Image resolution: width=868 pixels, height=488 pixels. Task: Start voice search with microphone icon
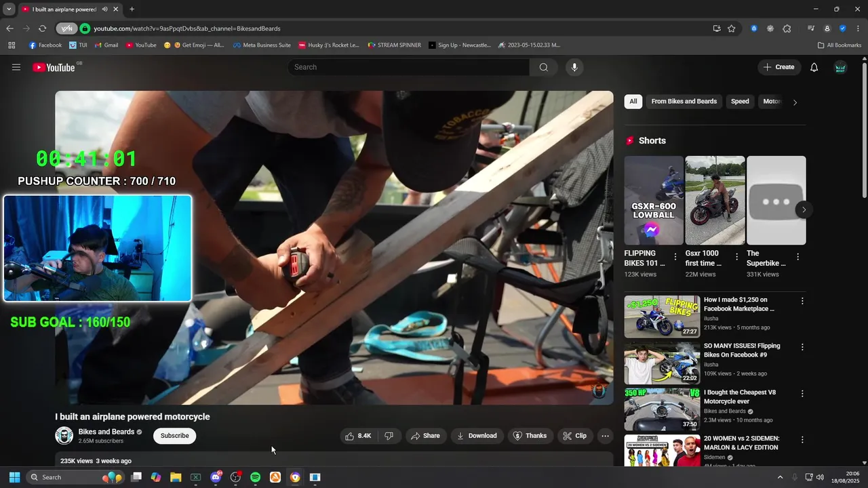pos(574,67)
